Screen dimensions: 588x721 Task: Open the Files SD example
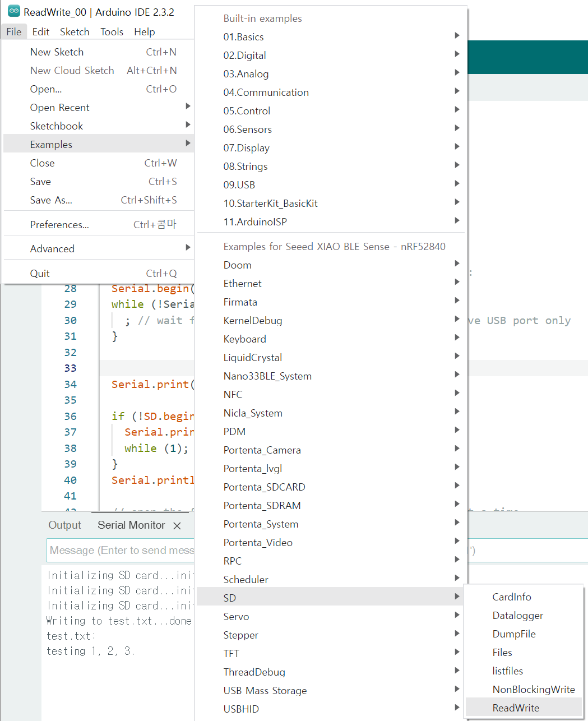pos(524,653)
